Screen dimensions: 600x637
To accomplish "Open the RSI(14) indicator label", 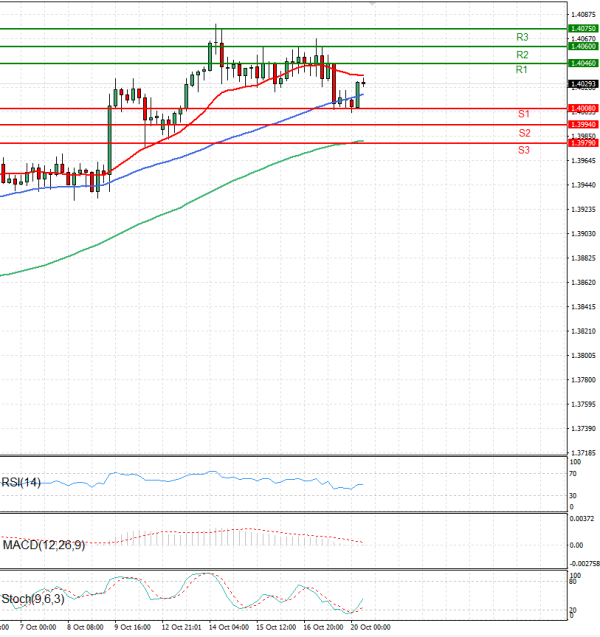I will tap(22, 483).
